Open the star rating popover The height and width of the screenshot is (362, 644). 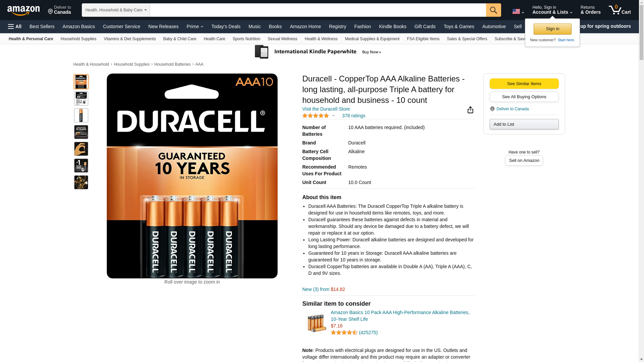[318, 116]
